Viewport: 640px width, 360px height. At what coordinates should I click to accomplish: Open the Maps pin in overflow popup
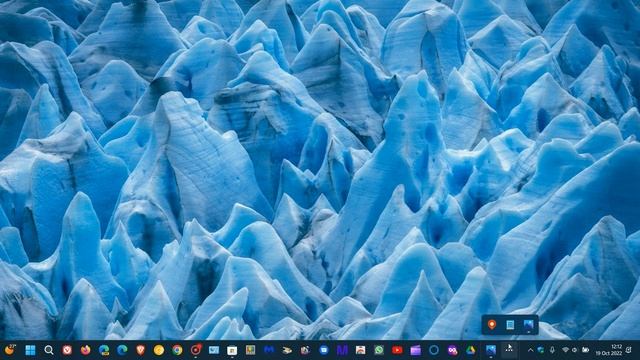pyautogui.click(x=492, y=325)
